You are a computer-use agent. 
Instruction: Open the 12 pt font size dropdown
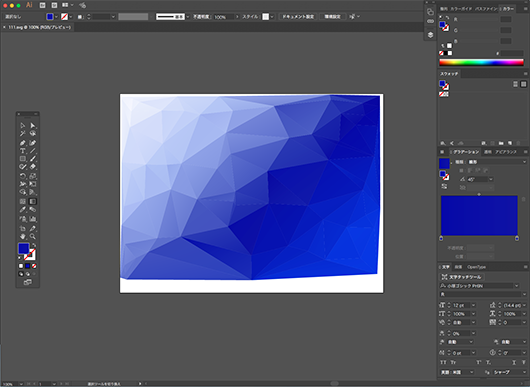click(473, 305)
